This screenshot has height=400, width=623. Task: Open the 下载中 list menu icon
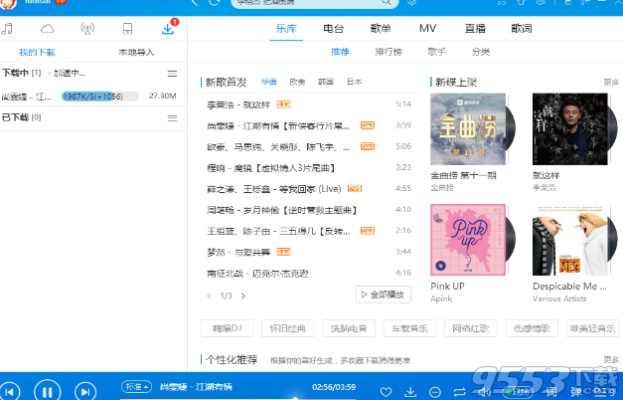172,74
